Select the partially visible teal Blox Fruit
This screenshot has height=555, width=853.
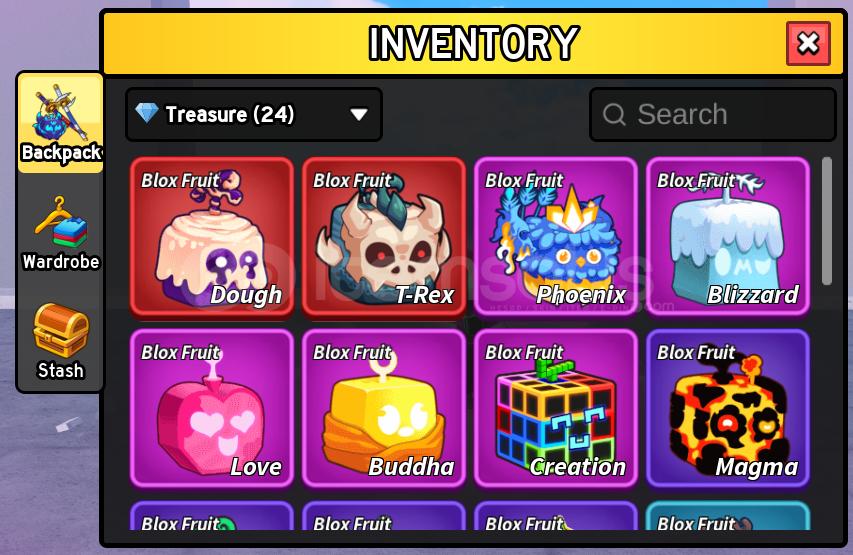coord(728,516)
